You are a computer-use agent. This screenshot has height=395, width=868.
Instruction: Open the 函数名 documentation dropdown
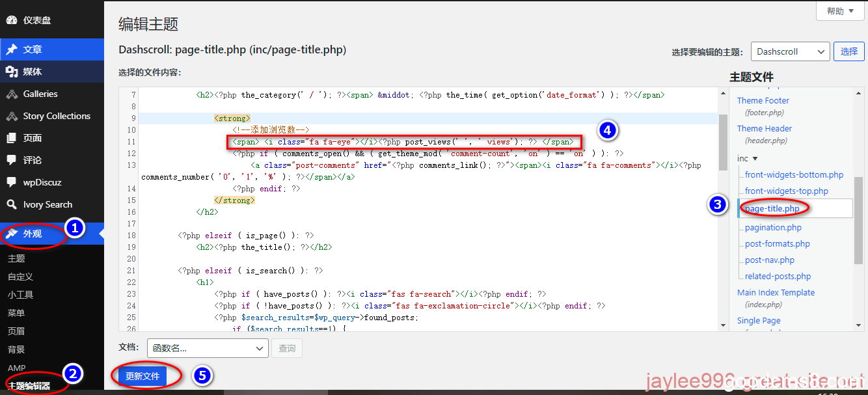(208, 348)
